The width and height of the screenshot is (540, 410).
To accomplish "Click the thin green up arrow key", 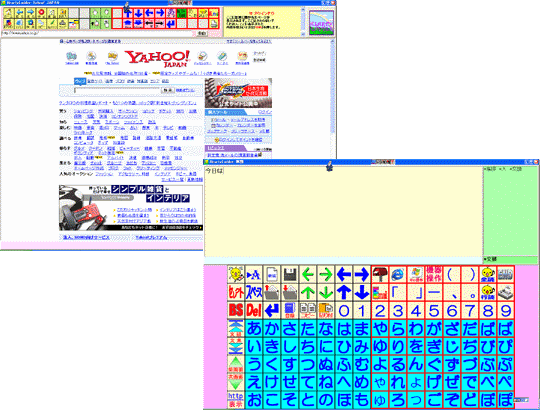I will point(308,292).
